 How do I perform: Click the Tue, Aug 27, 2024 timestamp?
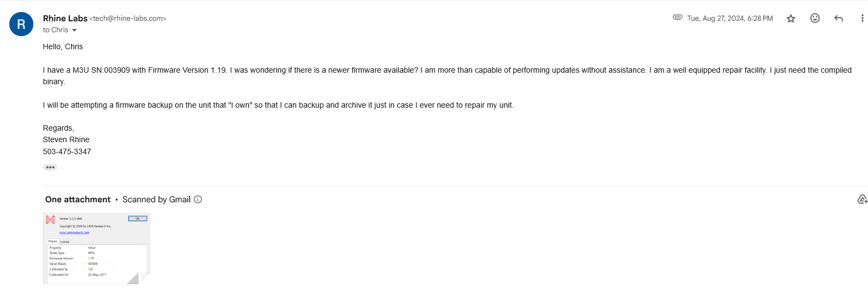[x=730, y=19]
